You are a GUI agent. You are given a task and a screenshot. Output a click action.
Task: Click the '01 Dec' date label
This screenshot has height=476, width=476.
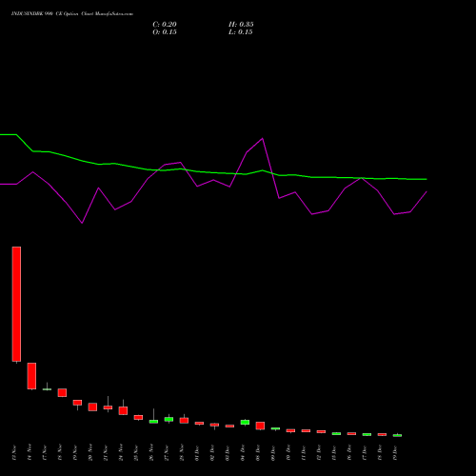click(x=197, y=453)
